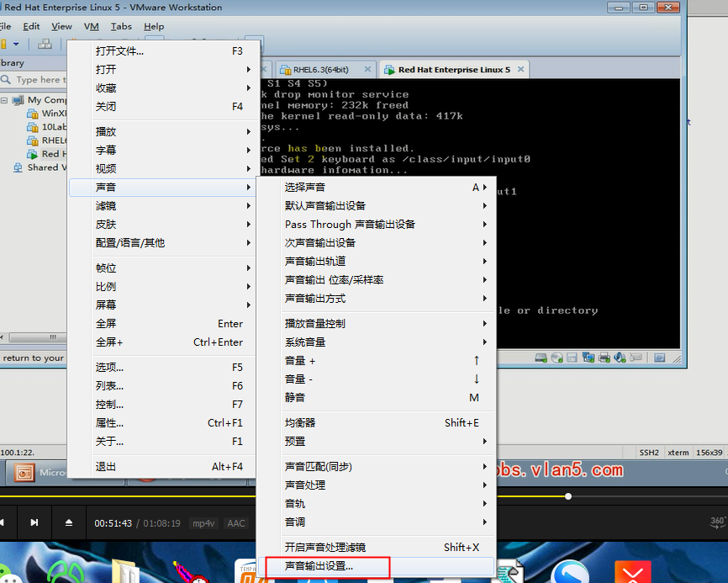The width and height of the screenshot is (728, 583).
Task: Click the network adapter status icon
Action: [588, 358]
